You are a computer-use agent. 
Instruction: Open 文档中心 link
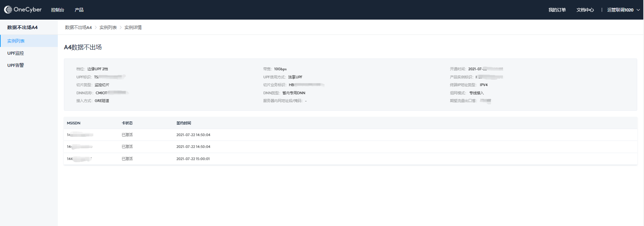click(585, 10)
